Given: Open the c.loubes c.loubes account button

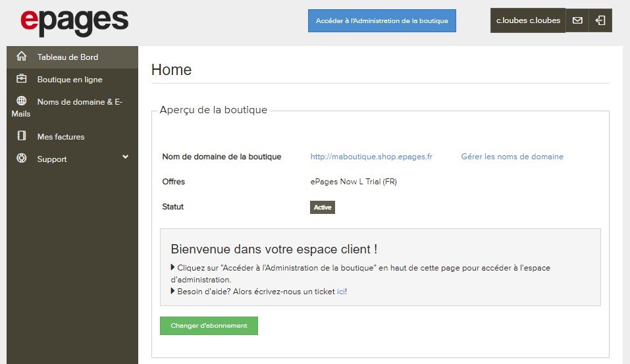Looking at the screenshot, I should point(528,20).
